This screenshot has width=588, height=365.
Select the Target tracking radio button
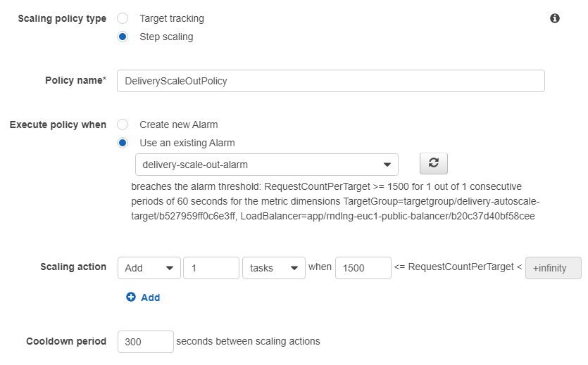[x=123, y=18]
